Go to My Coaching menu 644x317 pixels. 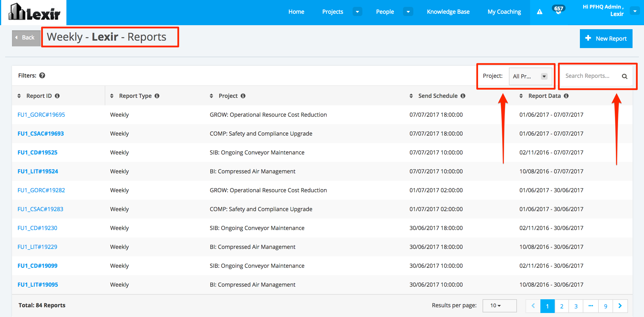point(504,12)
